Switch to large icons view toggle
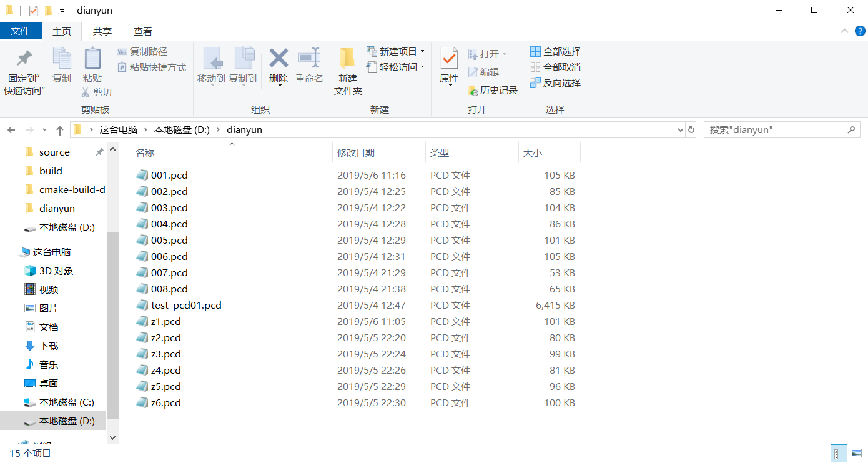This screenshot has width=868, height=463. pyautogui.click(x=856, y=454)
